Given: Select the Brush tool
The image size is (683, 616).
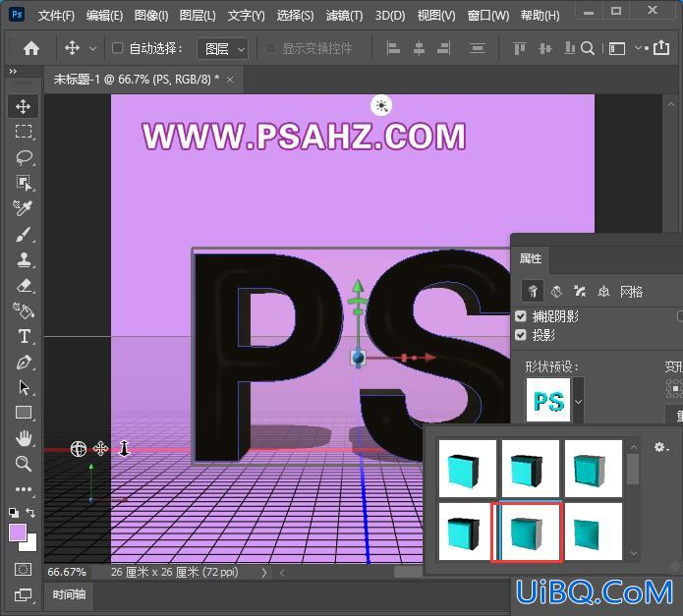Looking at the screenshot, I should coord(23,234).
